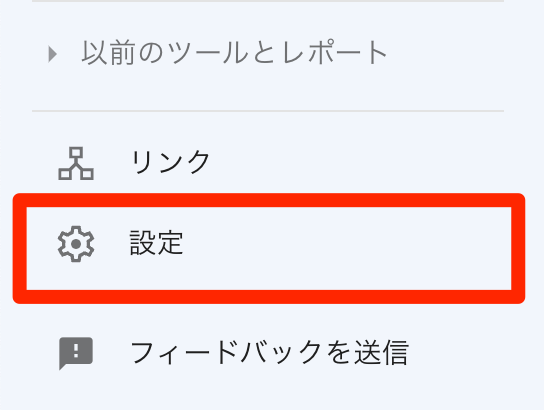Image resolution: width=544 pixels, height=410 pixels.
Task: Open the settings row inside red box
Action: pos(269,248)
